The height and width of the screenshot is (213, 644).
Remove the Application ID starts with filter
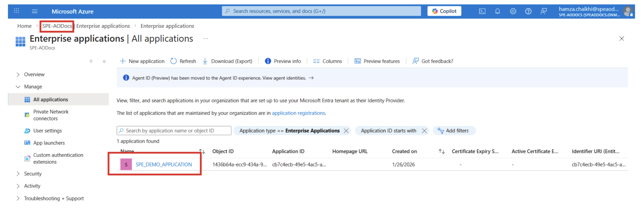coord(424,131)
